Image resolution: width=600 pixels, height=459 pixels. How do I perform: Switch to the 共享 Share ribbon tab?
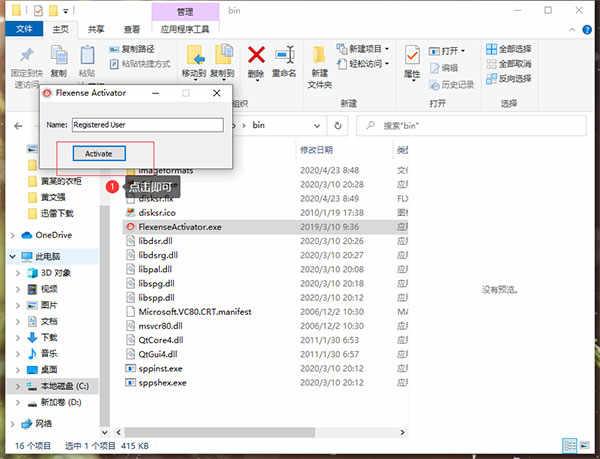coord(96,29)
